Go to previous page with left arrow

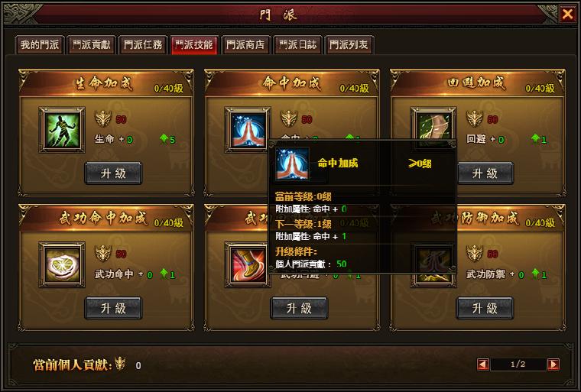tap(483, 364)
